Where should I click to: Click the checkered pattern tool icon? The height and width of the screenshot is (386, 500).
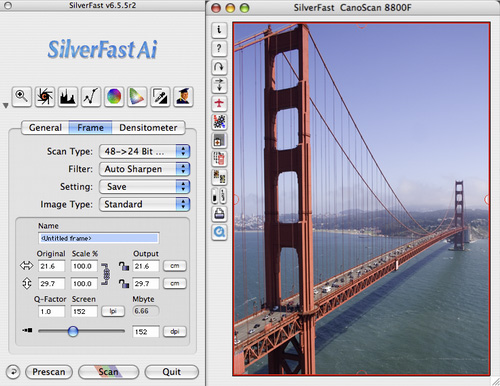point(219,122)
